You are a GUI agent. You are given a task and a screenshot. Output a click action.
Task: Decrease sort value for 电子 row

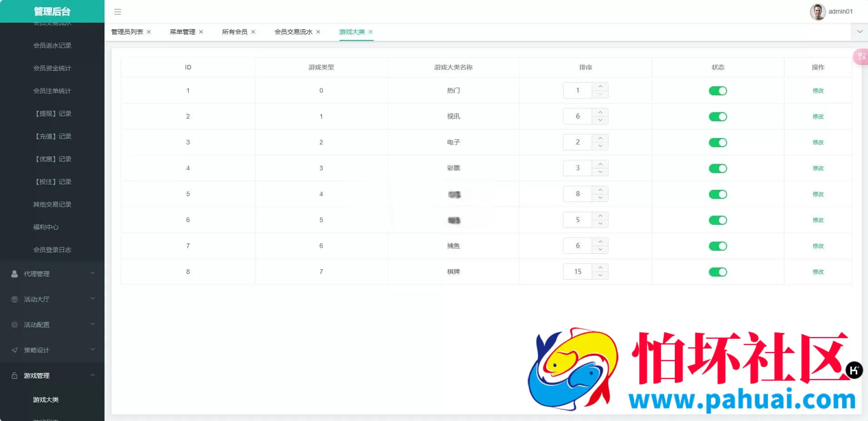coord(600,146)
